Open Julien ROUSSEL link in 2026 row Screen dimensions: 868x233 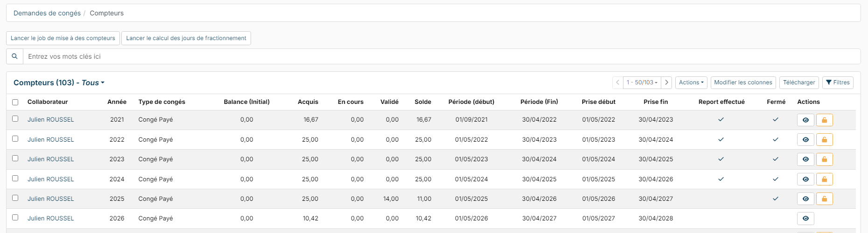click(x=50, y=219)
